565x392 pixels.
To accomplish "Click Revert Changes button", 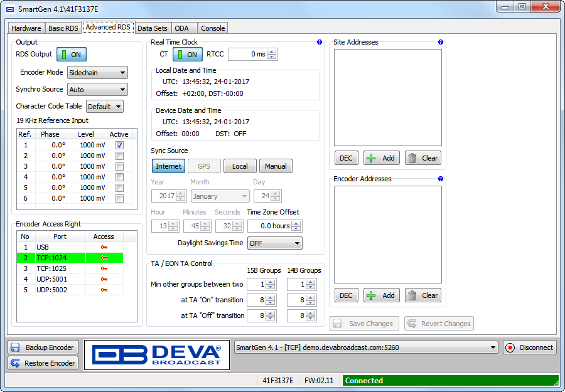I will coord(439,324).
